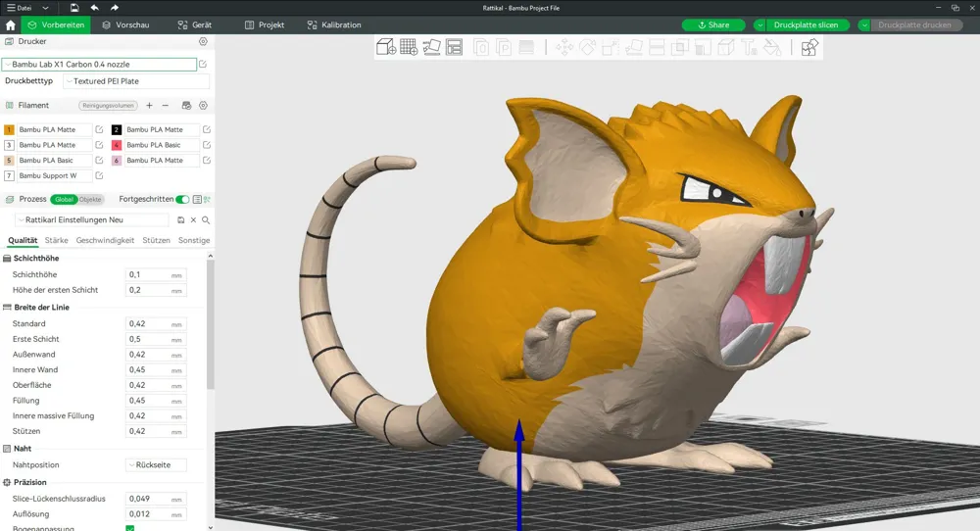This screenshot has width=980, height=531.
Task: Switch process scope to Global
Action: [64, 199]
